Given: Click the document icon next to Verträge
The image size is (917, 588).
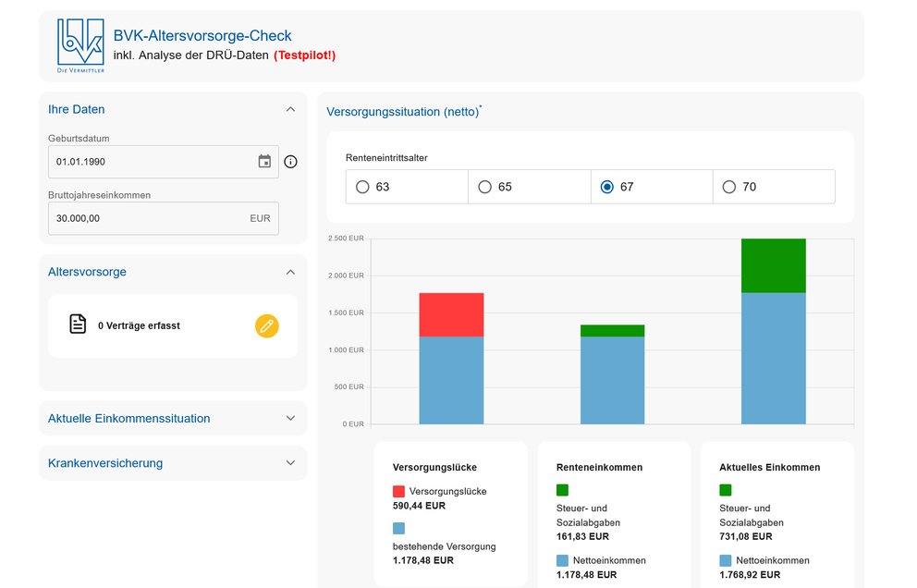Looking at the screenshot, I should 79,325.
